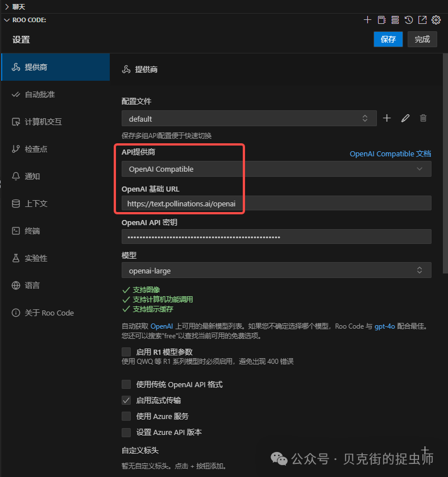Open the MCP servers icon in the header
Viewport: 448px width, 477px height.
[x=395, y=20]
